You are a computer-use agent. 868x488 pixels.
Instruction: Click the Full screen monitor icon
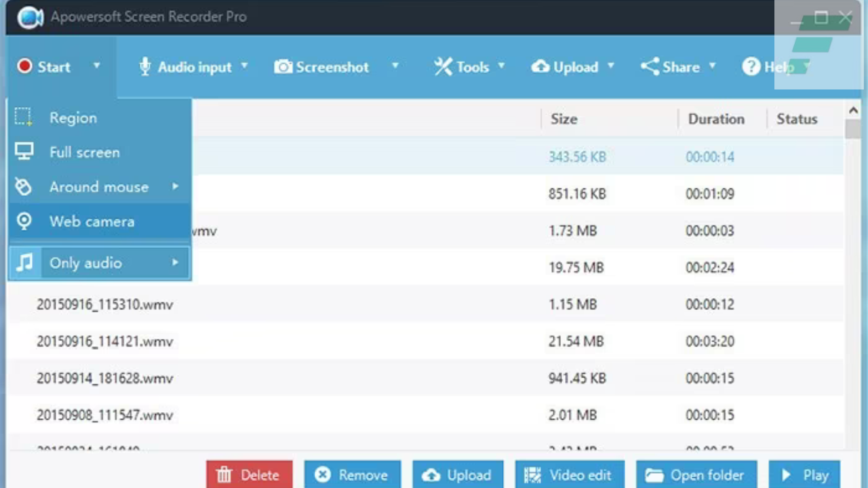click(24, 152)
